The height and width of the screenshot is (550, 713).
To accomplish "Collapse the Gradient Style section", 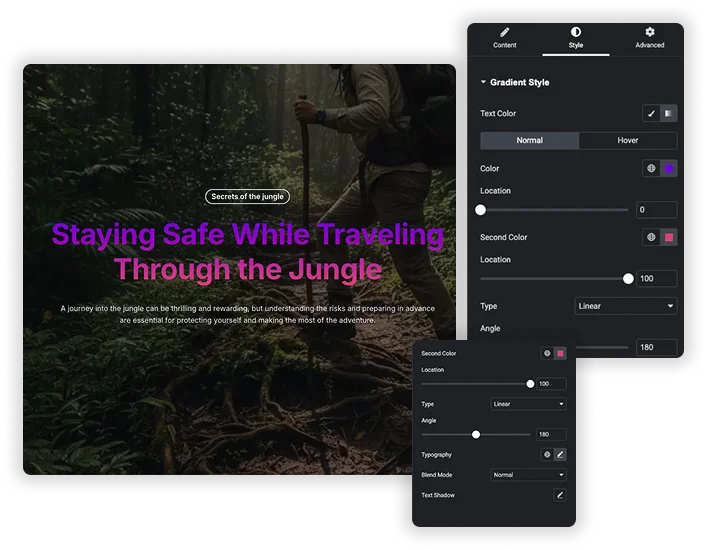I will (x=515, y=82).
